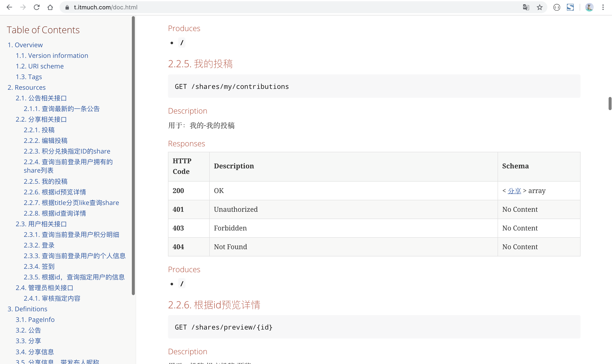The height and width of the screenshot is (364, 612).
Task: Open 2.2.4. 查询当前登录用户拥有的share列表
Action: tap(68, 166)
